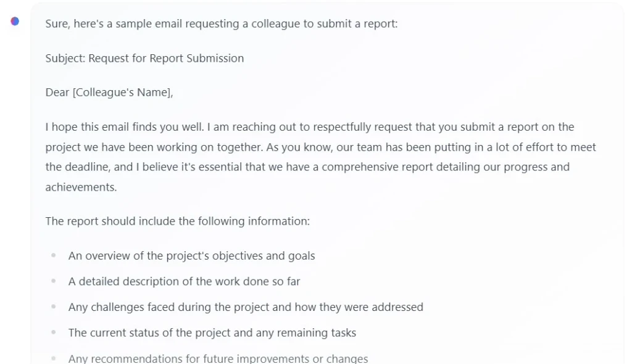Click the 'I hope this email finds you well' sentence
Viewport: 632px width, 364px height.
tap(124, 127)
